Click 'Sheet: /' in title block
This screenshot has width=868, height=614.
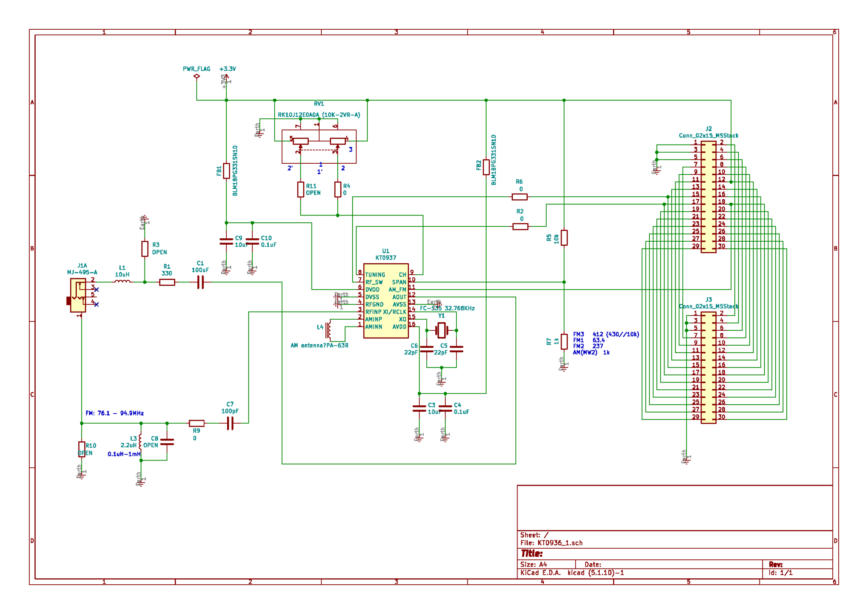[x=534, y=535]
